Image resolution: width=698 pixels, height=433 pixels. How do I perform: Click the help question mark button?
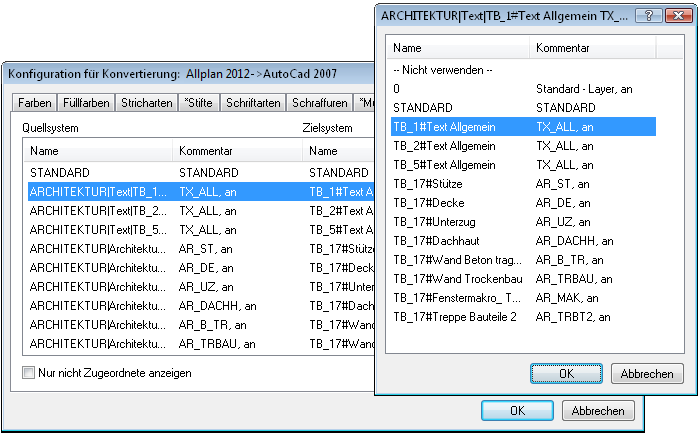click(x=649, y=16)
